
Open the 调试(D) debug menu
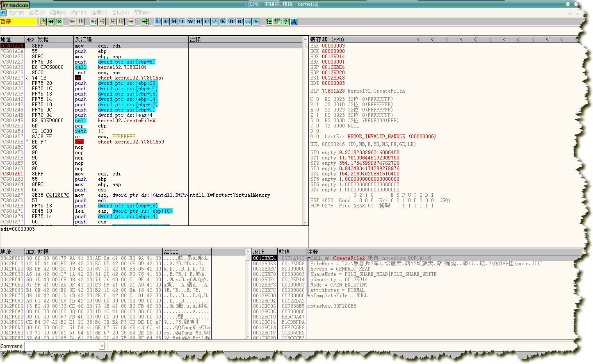[x=58, y=13]
